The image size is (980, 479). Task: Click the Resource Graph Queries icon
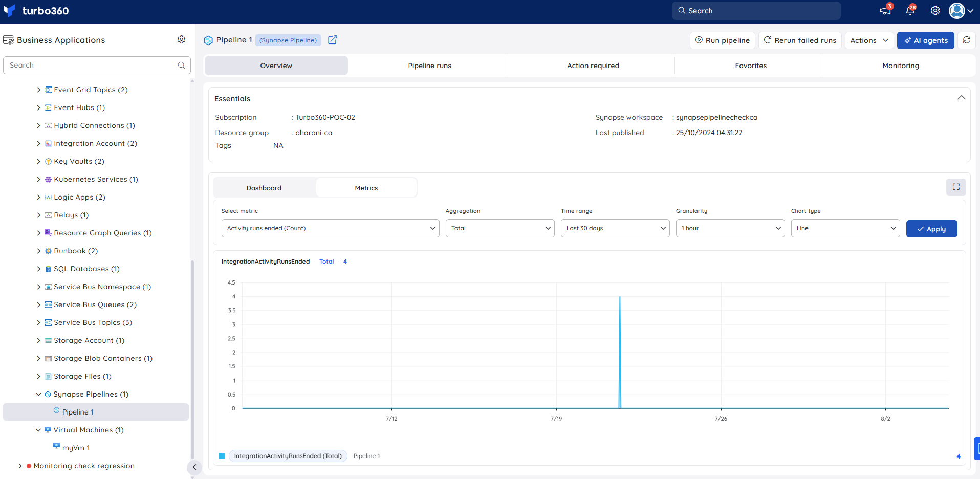point(49,233)
